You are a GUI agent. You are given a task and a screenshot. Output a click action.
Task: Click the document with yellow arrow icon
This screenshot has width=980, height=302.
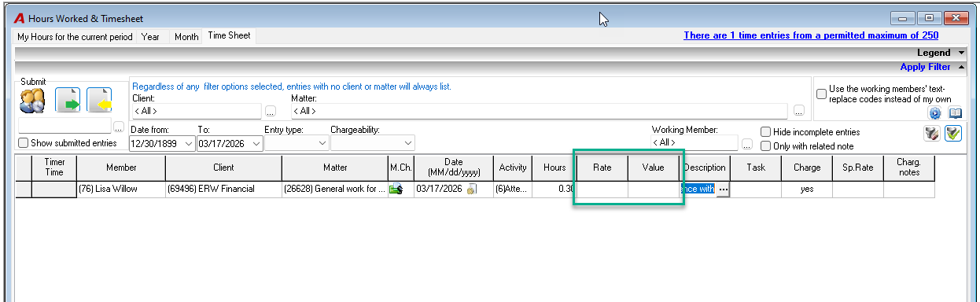(x=99, y=100)
